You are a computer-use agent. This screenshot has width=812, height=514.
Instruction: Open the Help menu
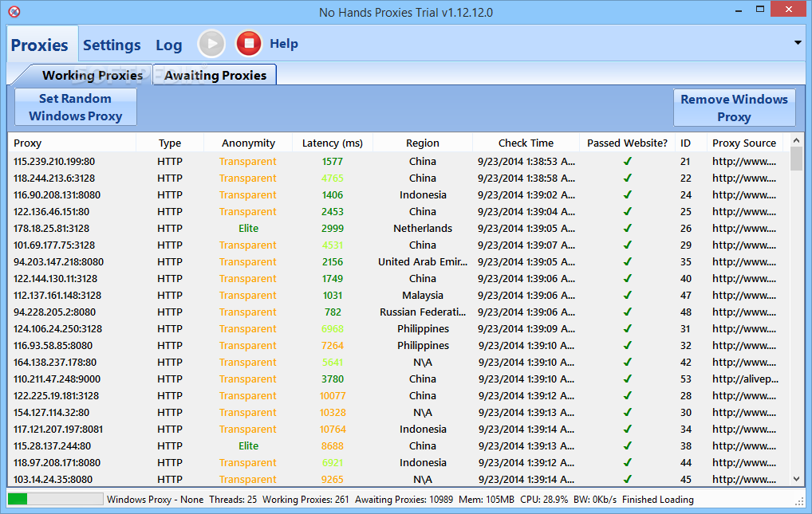(283, 44)
